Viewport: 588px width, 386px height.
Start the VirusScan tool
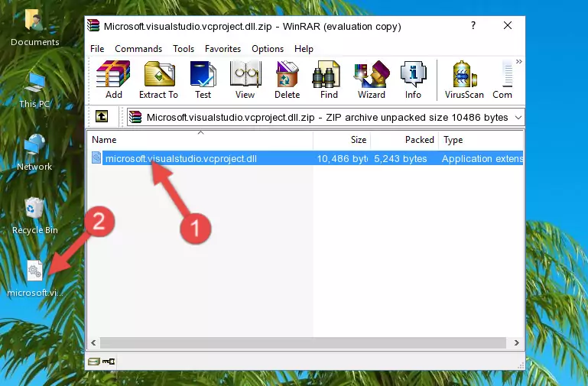[x=464, y=79]
